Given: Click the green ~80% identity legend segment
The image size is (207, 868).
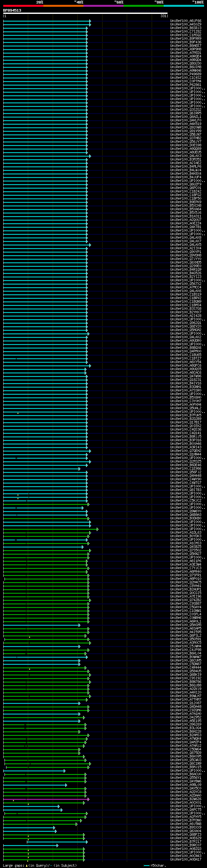Looking at the screenshot, I should pos(144,6).
